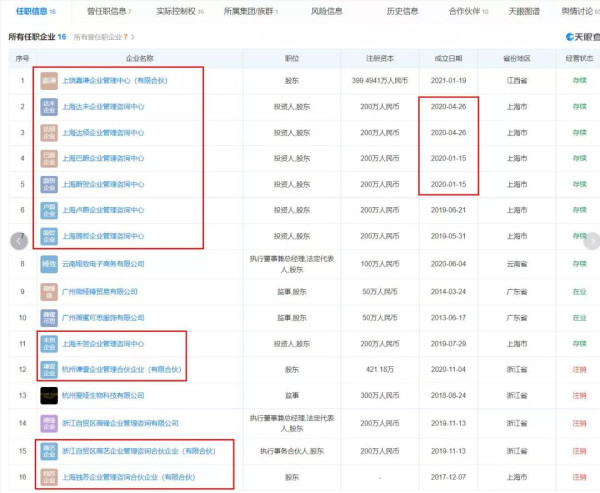This screenshot has width=600, height=493.
Task: Click the next-page round arrow button
Action: 592,241
